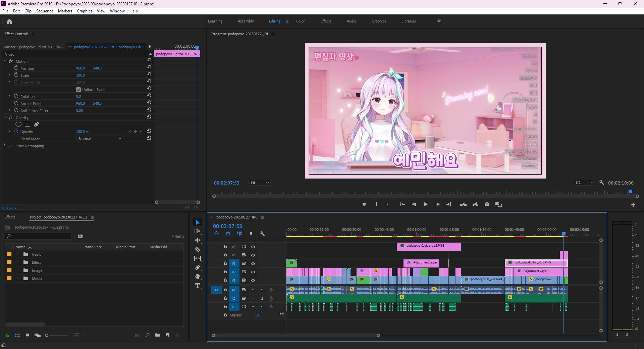Create 4-point polygon mask under Opacity
The width and height of the screenshot is (644, 349).
[28, 124]
